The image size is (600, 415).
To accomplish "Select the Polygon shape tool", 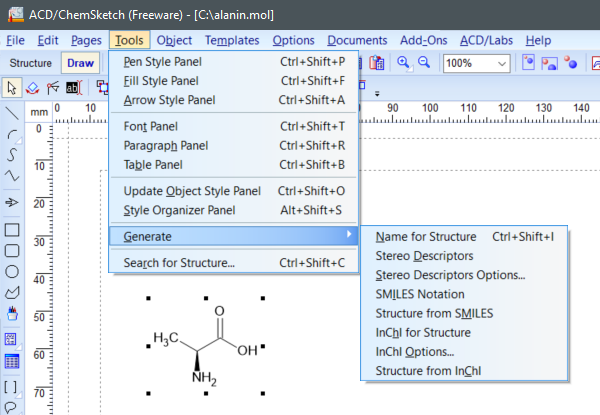I will (x=12, y=293).
